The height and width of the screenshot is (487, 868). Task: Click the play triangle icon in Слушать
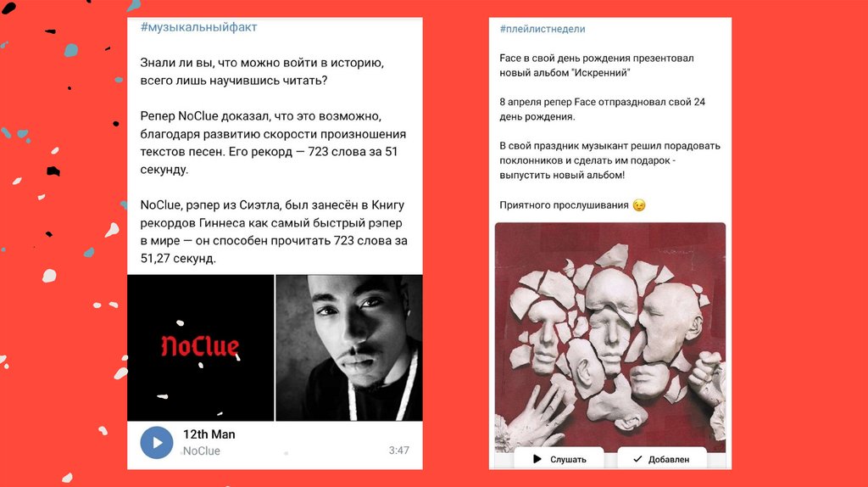click(537, 459)
